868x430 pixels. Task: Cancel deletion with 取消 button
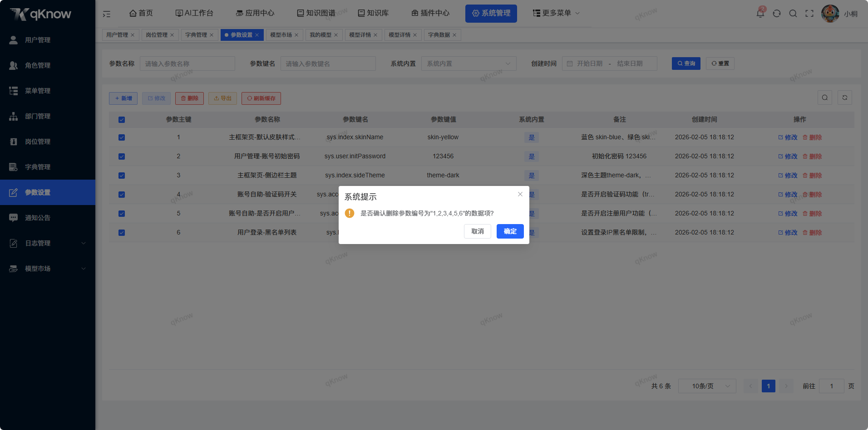point(478,231)
